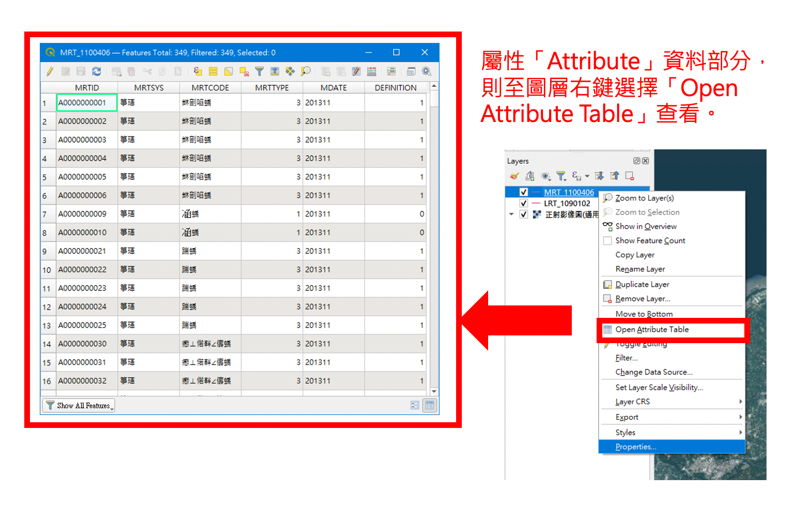Save edits in the attribute table toolbar

pos(81,71)
